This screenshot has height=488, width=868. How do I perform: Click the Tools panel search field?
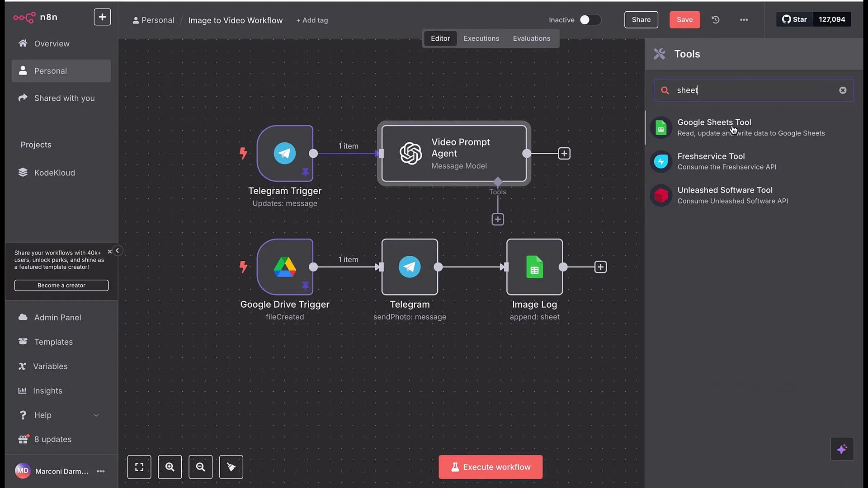(x=754, y=90)
